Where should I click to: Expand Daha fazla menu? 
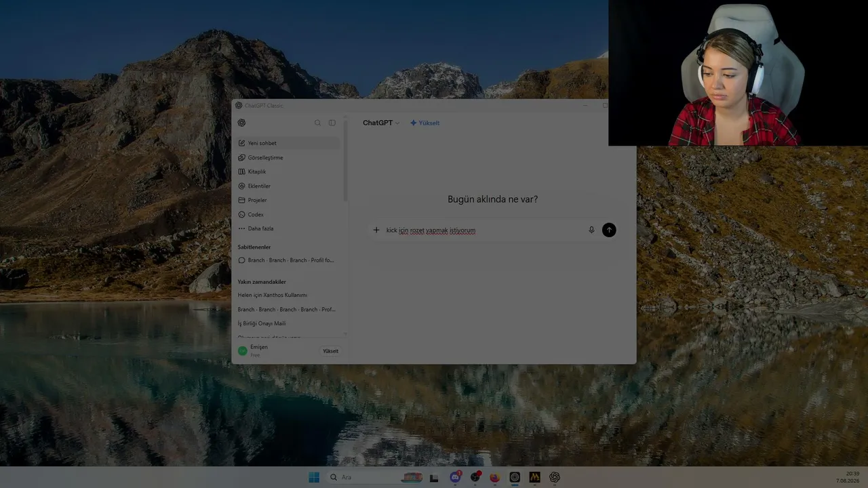point(289,228)
